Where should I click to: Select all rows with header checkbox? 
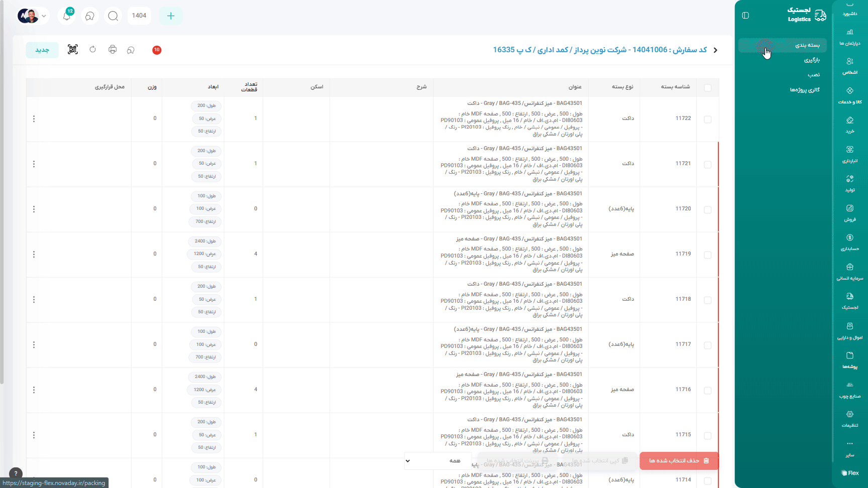708,88
